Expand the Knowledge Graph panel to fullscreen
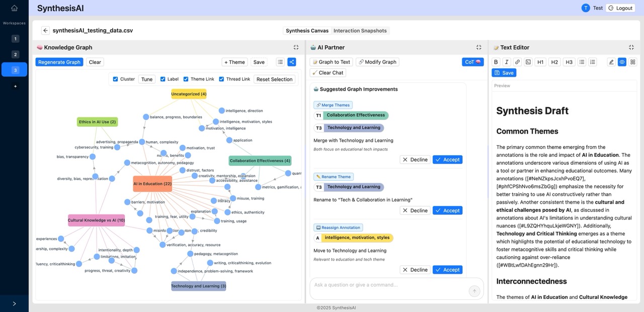The height and width of the screenshot is (312, 644). [x=296, y=47]
